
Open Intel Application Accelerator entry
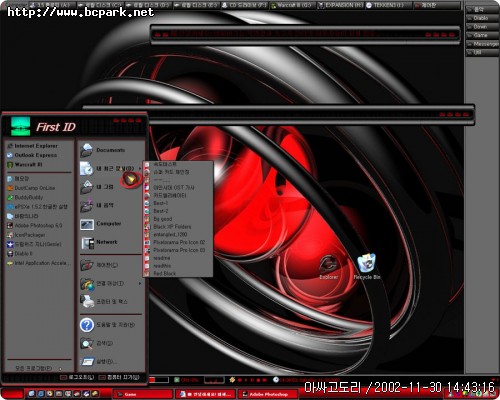tap(39, 263)
